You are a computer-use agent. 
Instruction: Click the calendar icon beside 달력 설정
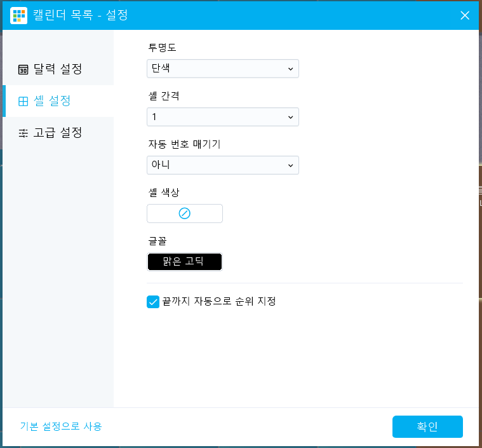tap(23, 69)
